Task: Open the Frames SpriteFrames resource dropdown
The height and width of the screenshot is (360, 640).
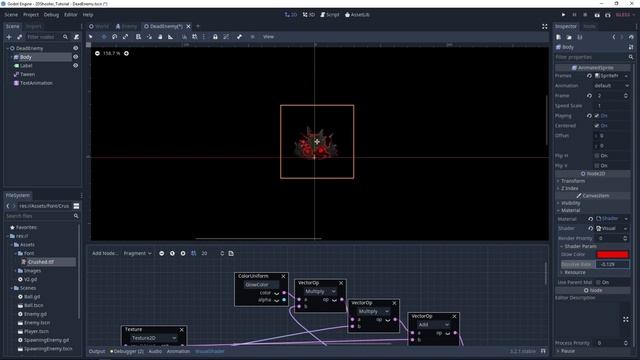Action: [626, 76]
